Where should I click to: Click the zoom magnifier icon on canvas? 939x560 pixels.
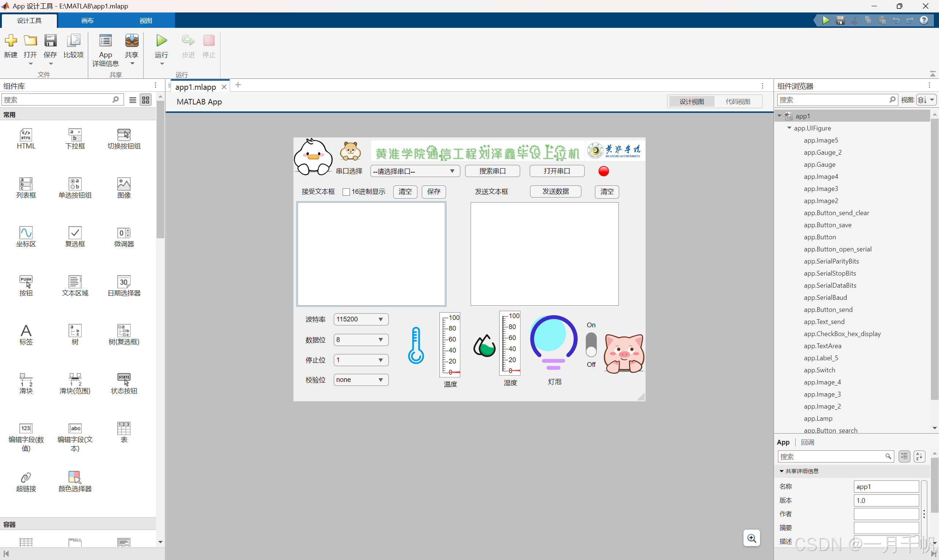click(751, 538)
